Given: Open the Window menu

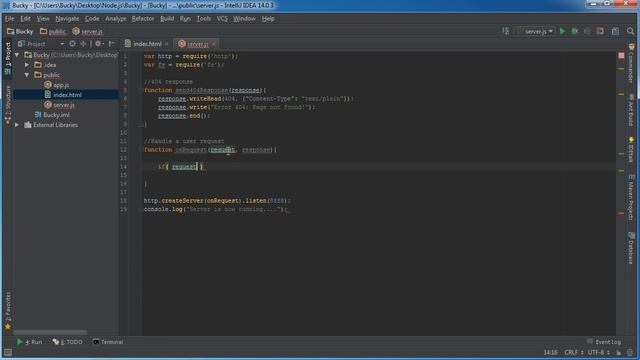Looking at the screenshot, I should (244, 19).
